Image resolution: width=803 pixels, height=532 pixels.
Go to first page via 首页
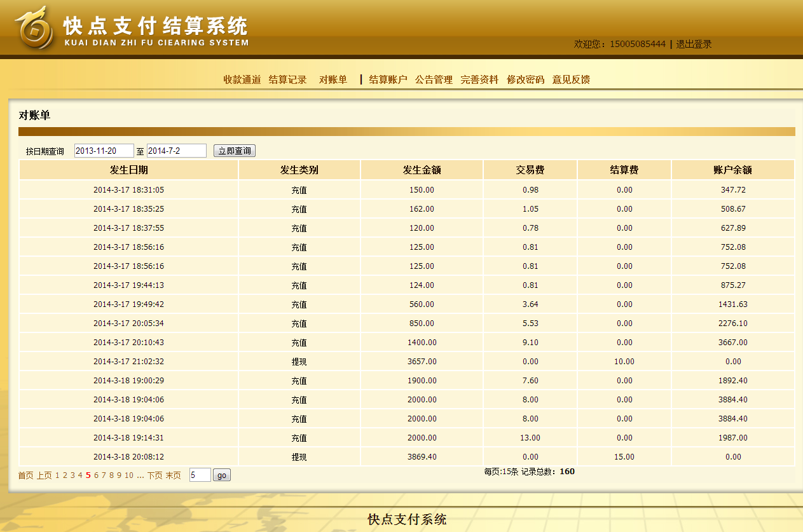coord(25,475)
